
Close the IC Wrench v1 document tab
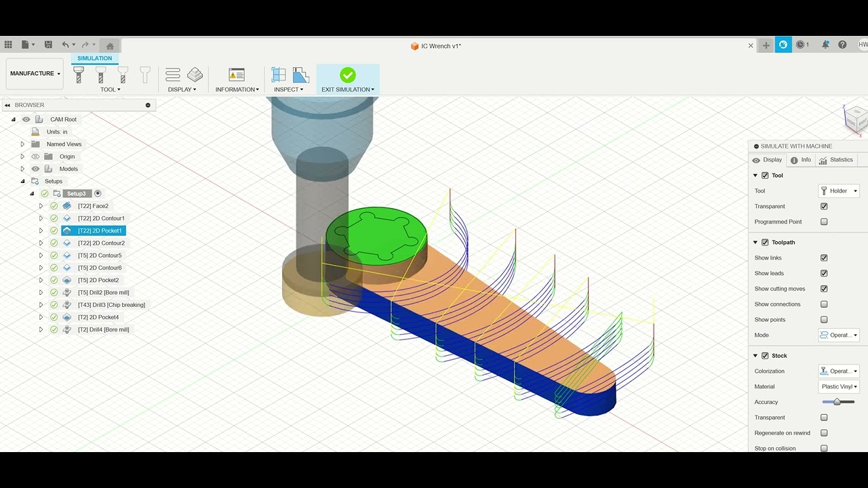tap(751, 46)
